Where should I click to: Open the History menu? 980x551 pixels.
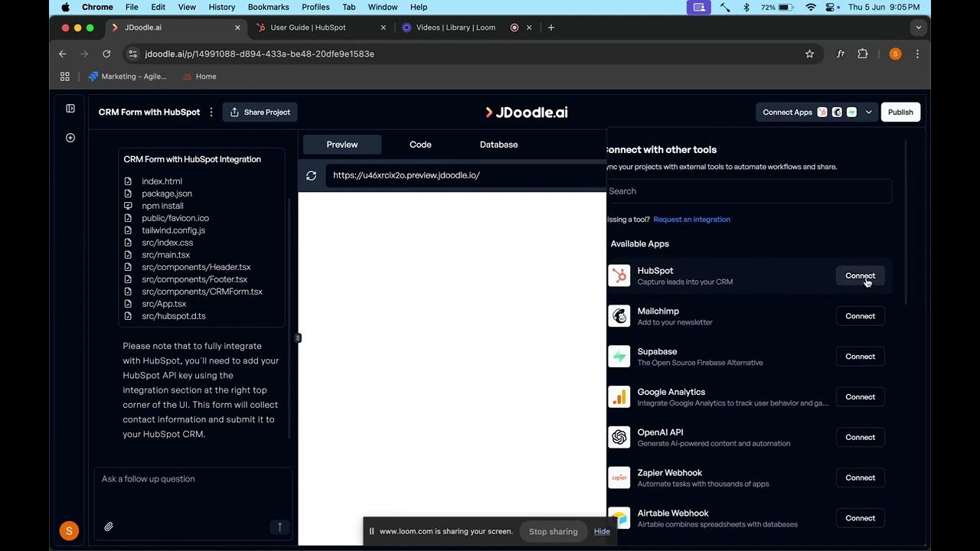click(x=222, y=7)
